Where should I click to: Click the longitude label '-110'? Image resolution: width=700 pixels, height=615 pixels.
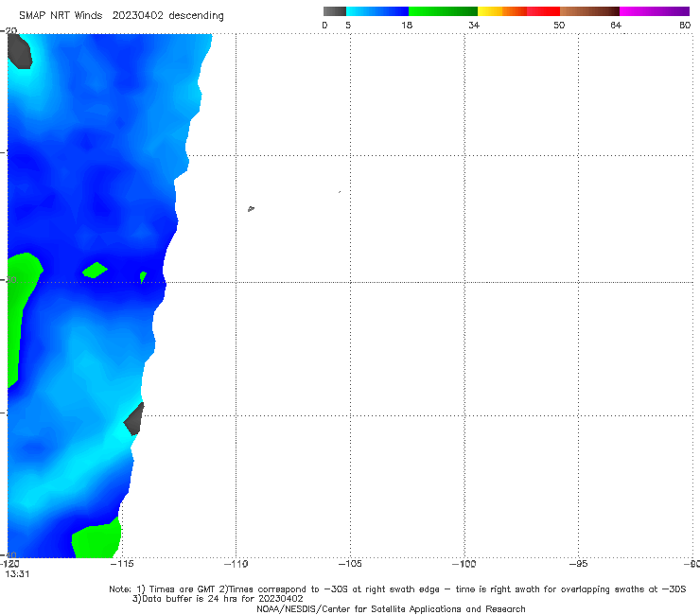click(236, 564)
